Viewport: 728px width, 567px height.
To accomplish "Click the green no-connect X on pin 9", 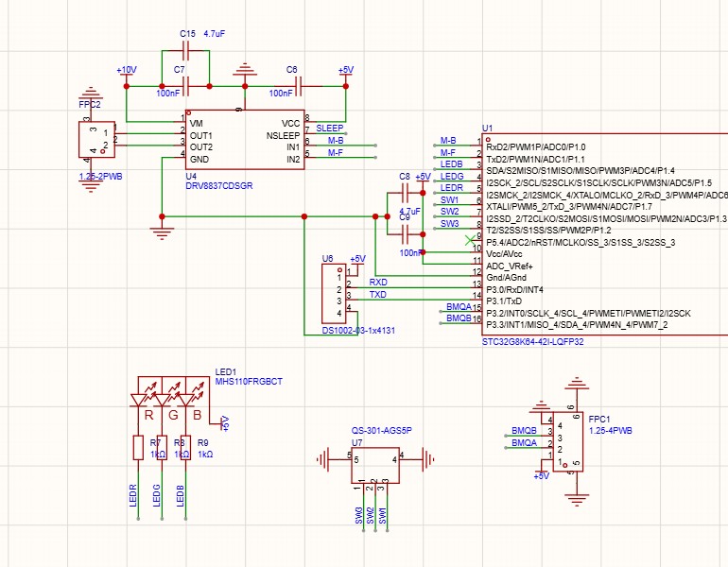I will tap(470, 241).
